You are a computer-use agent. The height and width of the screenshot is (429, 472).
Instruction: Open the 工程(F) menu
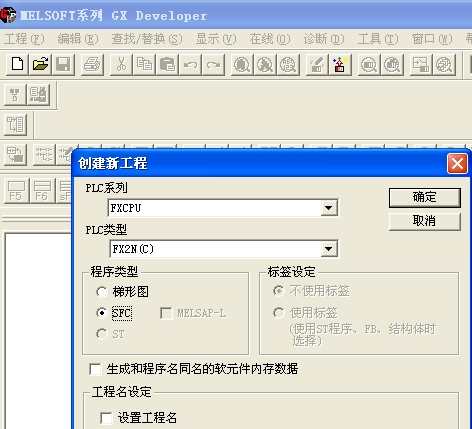click(24, 39)
